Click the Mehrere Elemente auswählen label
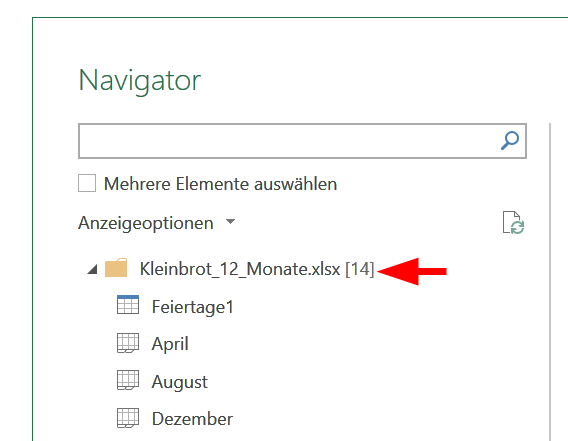This screenshot has height=441, width=568. [x=221, y=184]
